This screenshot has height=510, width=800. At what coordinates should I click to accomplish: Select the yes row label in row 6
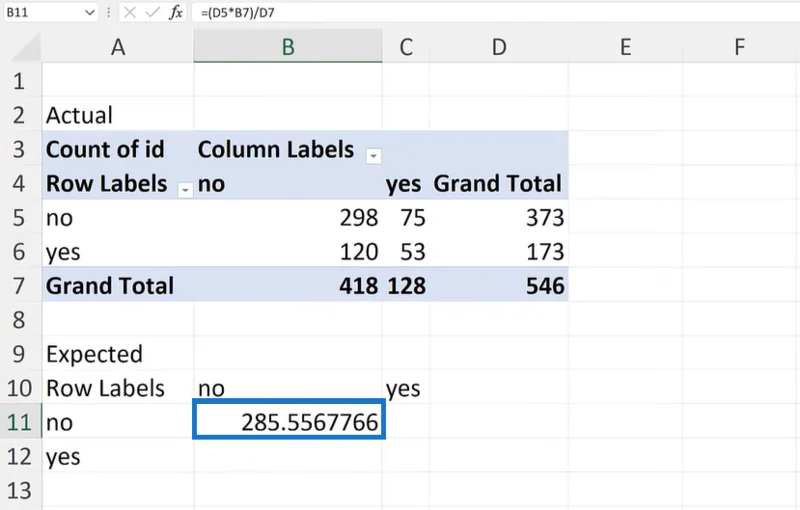pyautogui.click(x=118, y=252)
